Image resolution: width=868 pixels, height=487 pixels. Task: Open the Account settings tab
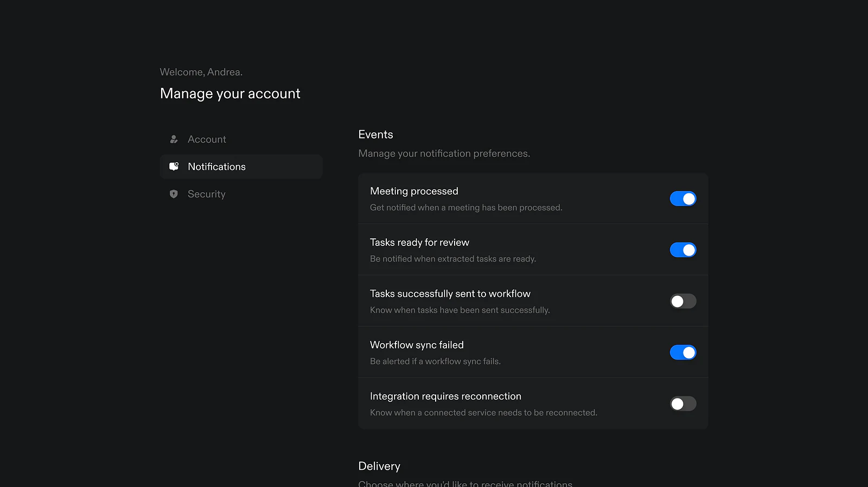click(241, 140)
